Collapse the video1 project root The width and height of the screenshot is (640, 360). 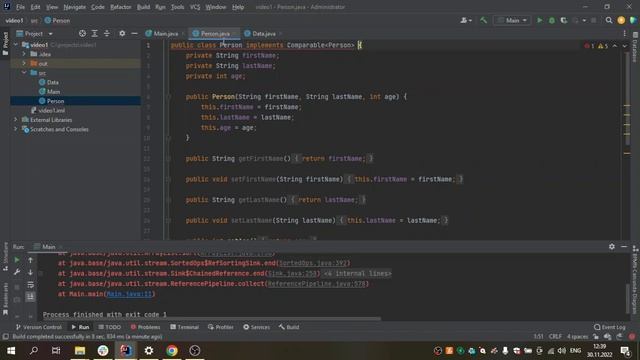coord(16,44)
